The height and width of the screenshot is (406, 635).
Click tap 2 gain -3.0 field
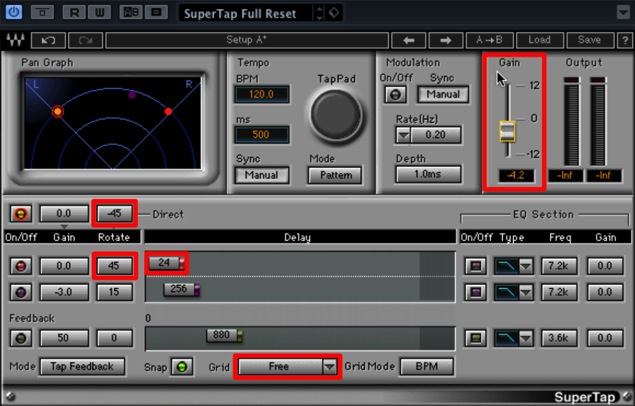(64, 292)
